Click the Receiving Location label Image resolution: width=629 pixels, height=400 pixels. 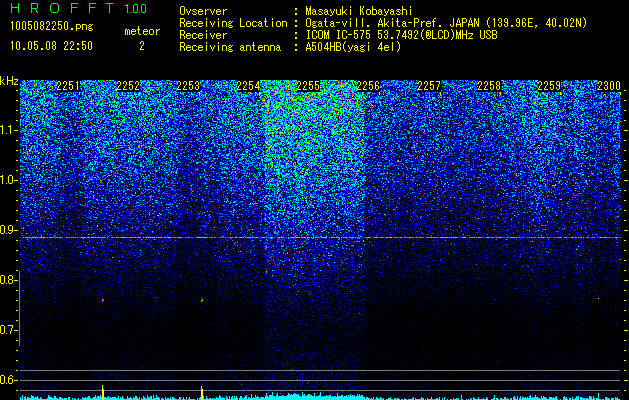click(x=233, y=23)
